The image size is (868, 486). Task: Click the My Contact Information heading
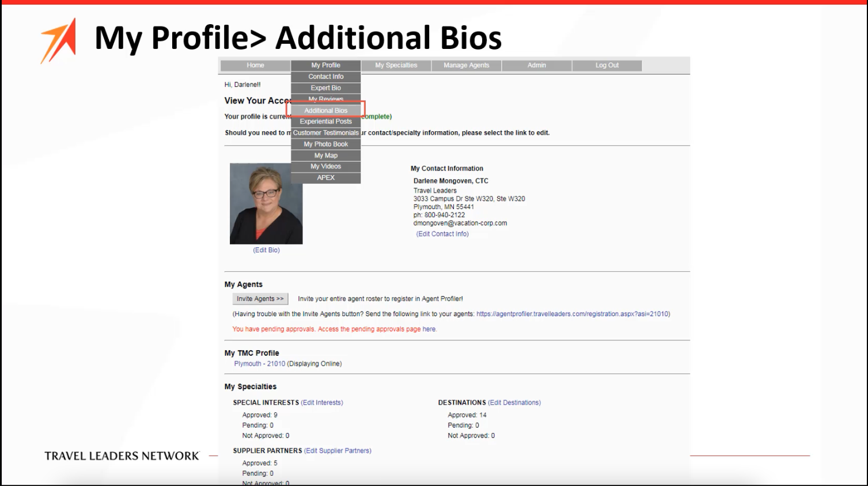pos(447,169)
